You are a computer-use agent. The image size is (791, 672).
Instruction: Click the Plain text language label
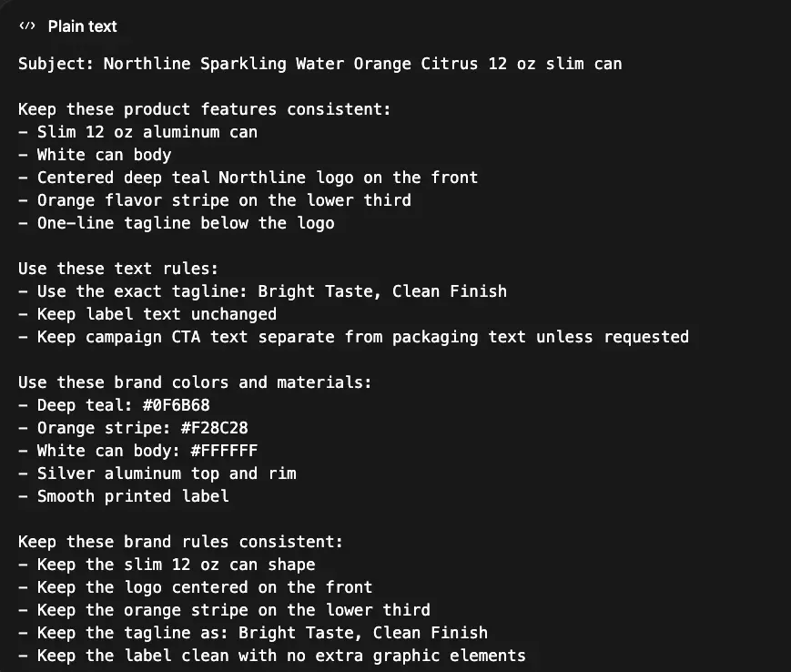tap(82, 26)
